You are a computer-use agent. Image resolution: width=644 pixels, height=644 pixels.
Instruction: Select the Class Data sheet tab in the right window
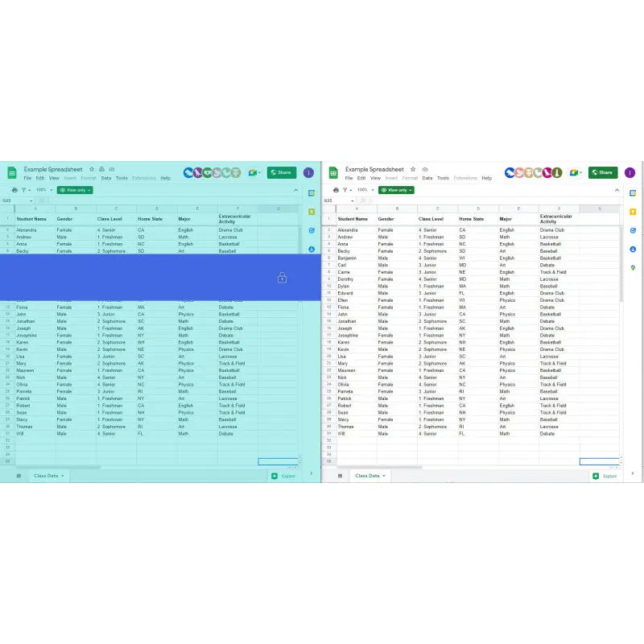coord(370,476)
